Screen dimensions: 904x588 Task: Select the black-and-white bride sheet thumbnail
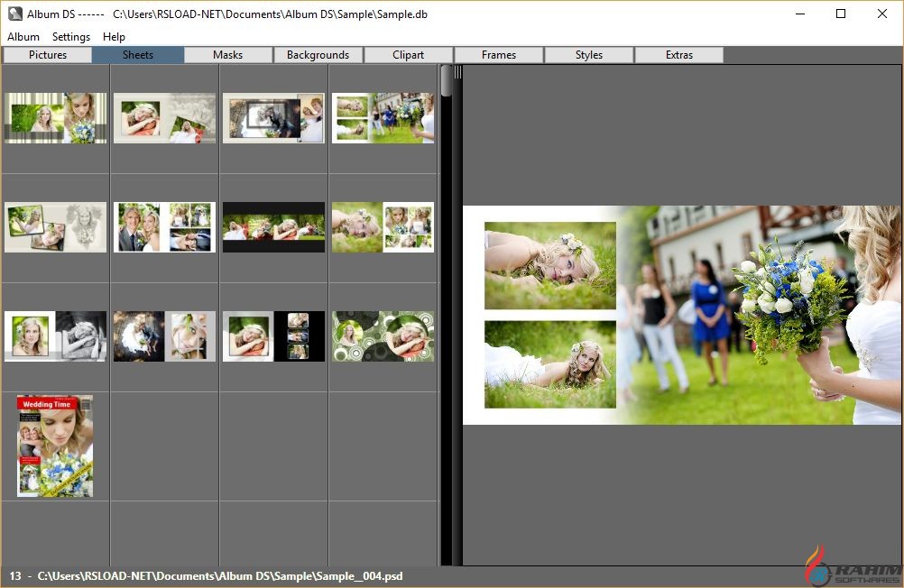click(55, 336)
